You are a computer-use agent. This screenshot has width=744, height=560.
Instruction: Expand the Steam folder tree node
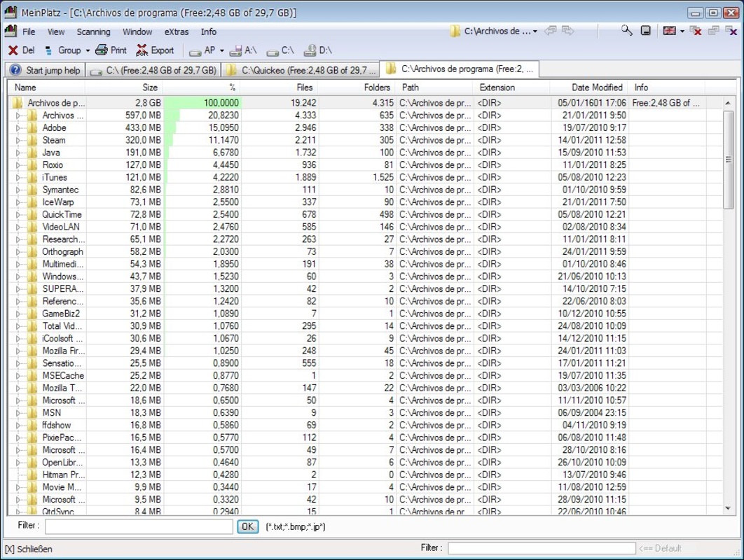[x=19, y=140]
